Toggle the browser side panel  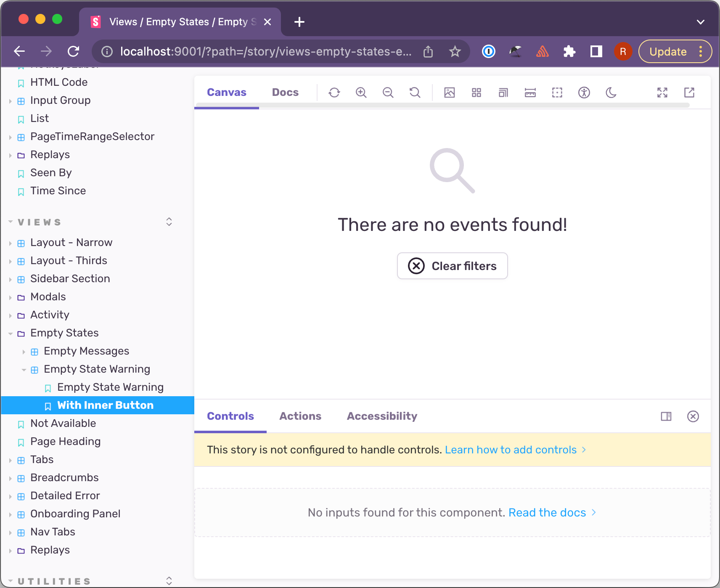click(x=596, y=51)
